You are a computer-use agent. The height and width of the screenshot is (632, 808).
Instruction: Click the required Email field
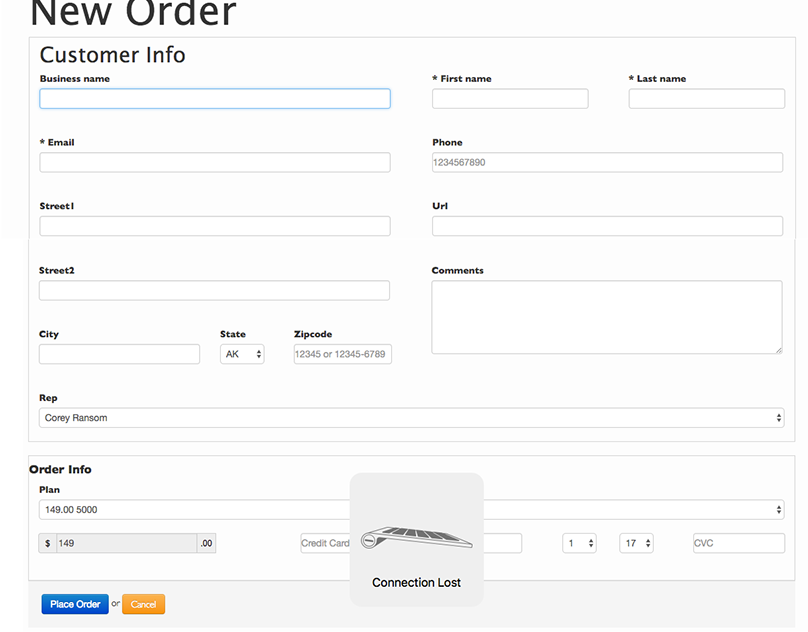214,162
